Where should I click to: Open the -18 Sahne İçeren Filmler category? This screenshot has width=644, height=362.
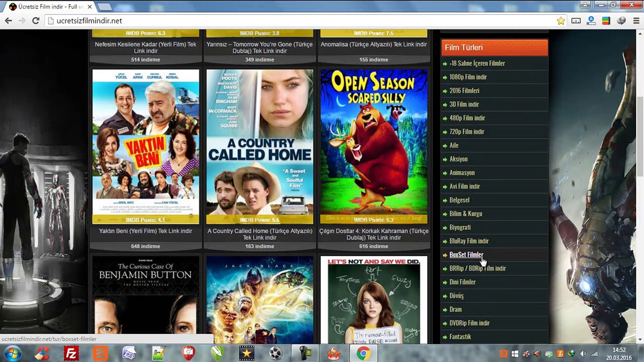click(x=477, y=63)
